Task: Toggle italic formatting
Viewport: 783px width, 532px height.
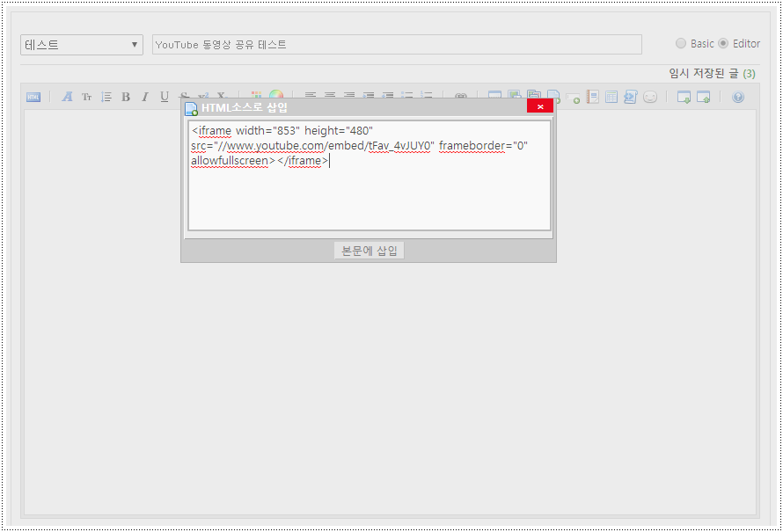Action: 145,98
